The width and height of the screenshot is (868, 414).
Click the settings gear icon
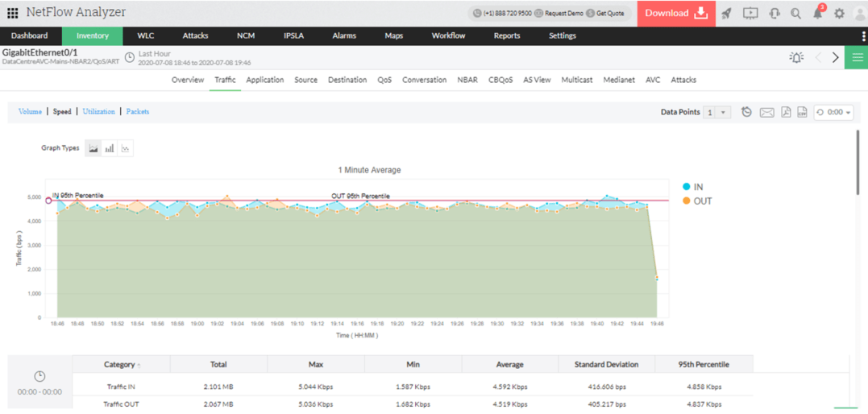[839, 13]
